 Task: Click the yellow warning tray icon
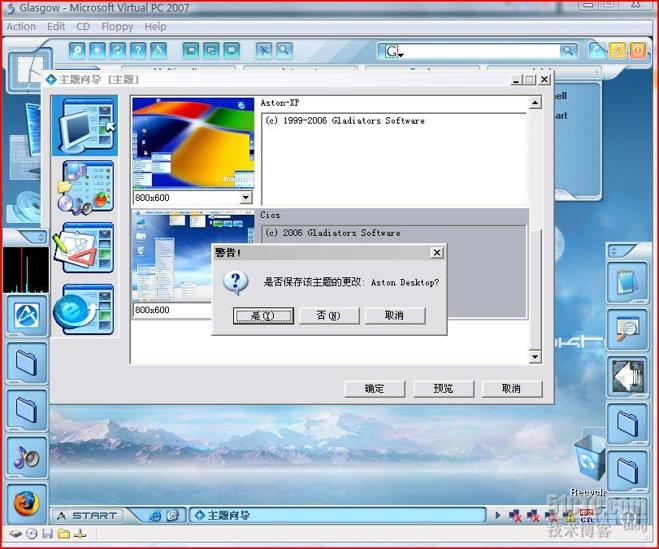pos(569,517)
